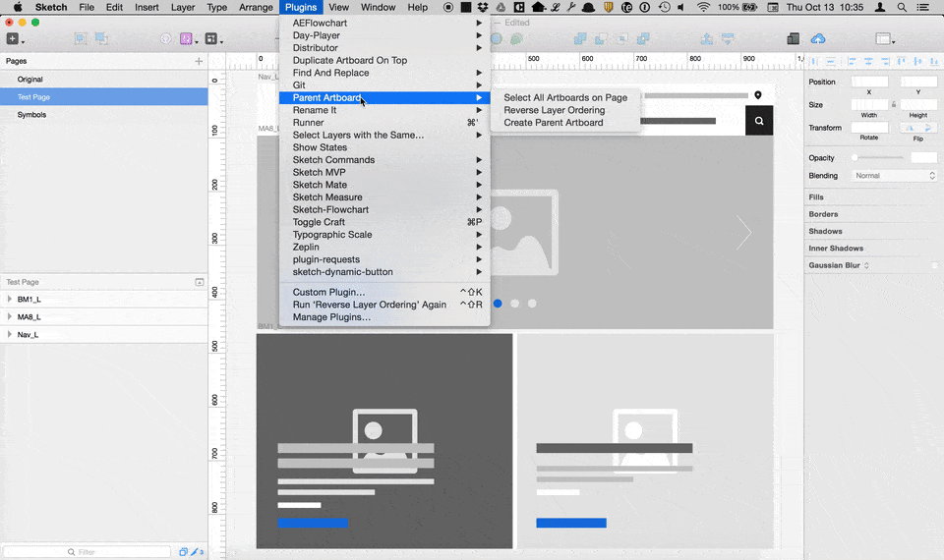Screen dimensions: 944x560
Task: Open the Gaussian Blur type selector
Action: pyautogui.click(x=866, y=265)
